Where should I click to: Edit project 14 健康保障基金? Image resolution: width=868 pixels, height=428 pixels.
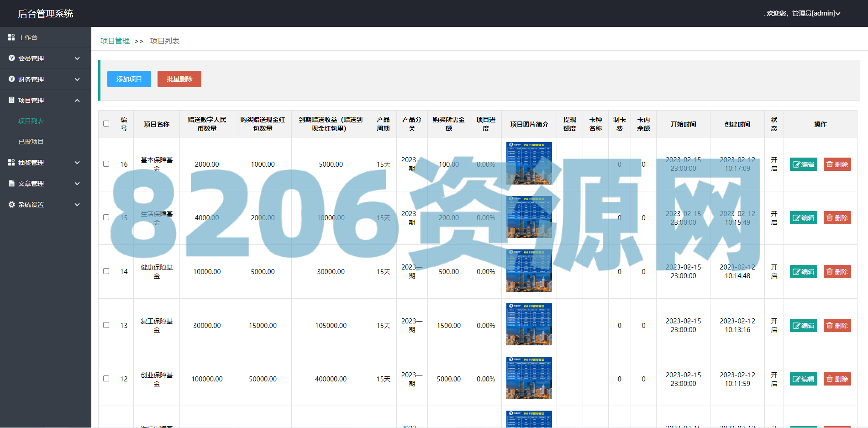pos(804,272)
